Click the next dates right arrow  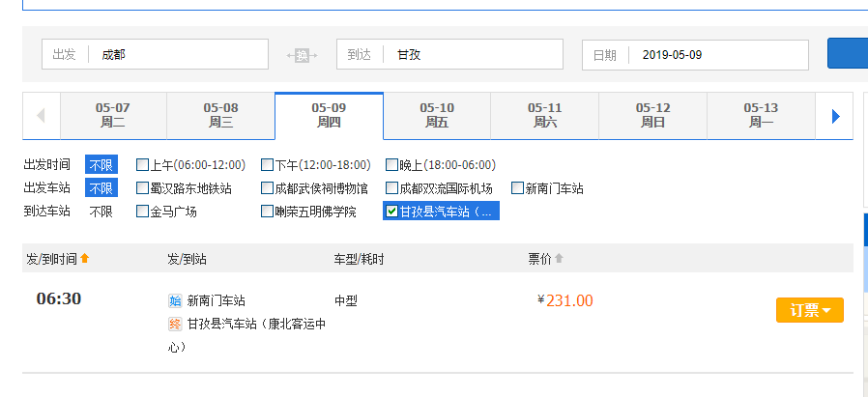click(x=835, y=116)
